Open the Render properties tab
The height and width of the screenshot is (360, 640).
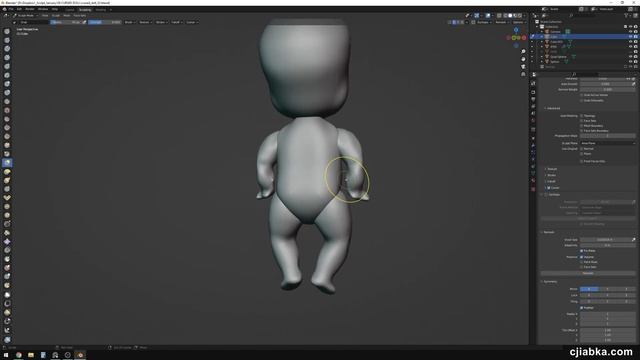533,92
